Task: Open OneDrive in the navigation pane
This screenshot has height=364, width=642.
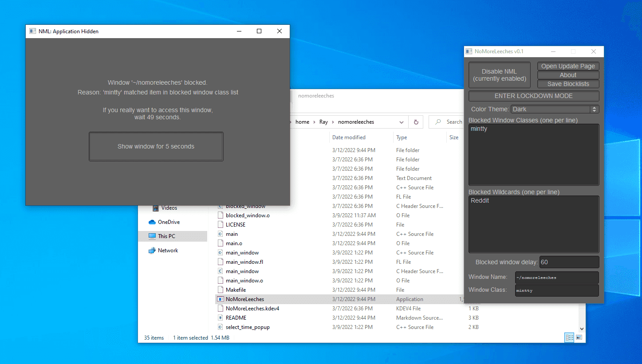Action: [x=169, y=222]
